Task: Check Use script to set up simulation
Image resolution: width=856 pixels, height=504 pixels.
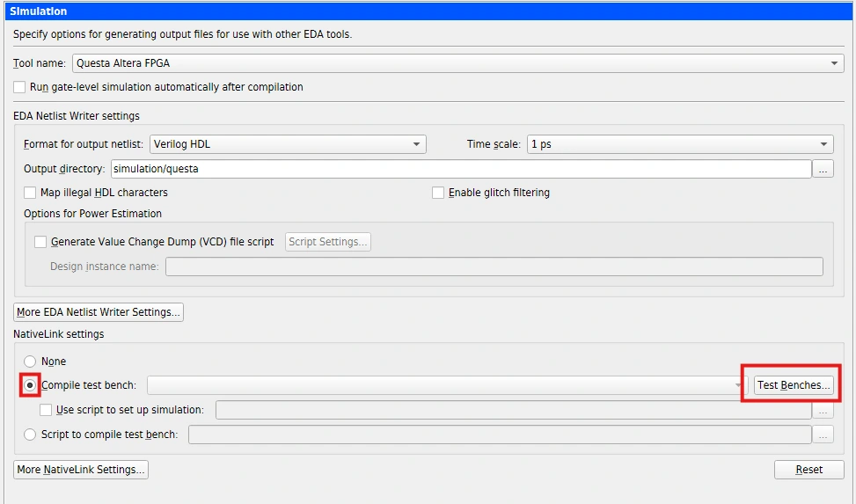Action: click(x=47, y=410)
